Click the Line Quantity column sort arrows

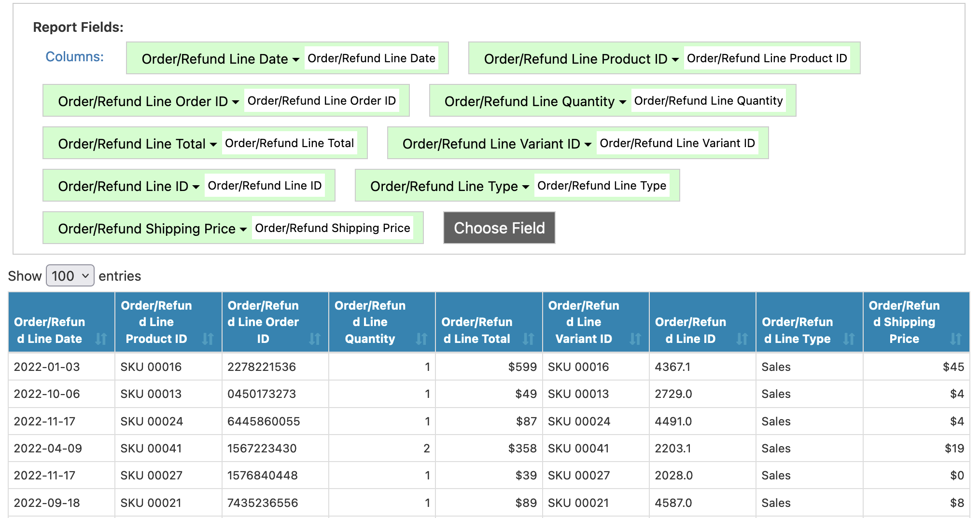pos(421,339)
